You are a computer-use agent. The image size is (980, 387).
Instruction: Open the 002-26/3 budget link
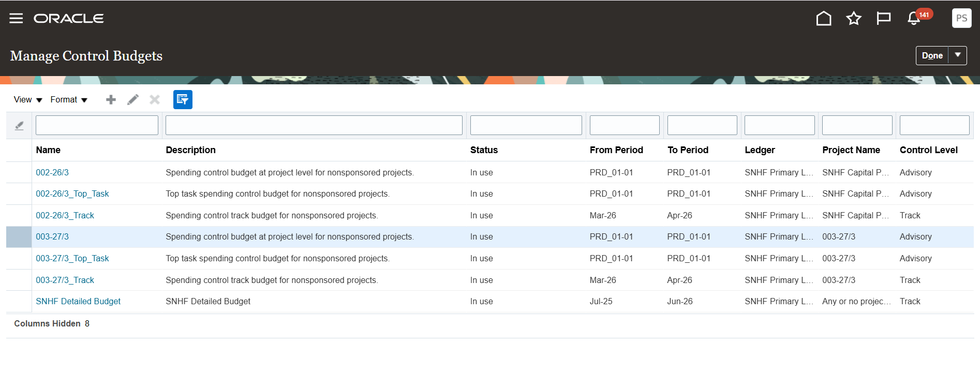pyautogui.click(x=52, y=173)
